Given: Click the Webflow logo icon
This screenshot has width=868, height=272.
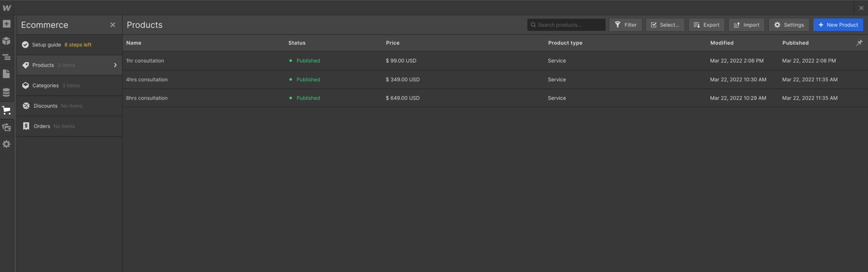Looking at the screenshot, I should click(6, 8).
